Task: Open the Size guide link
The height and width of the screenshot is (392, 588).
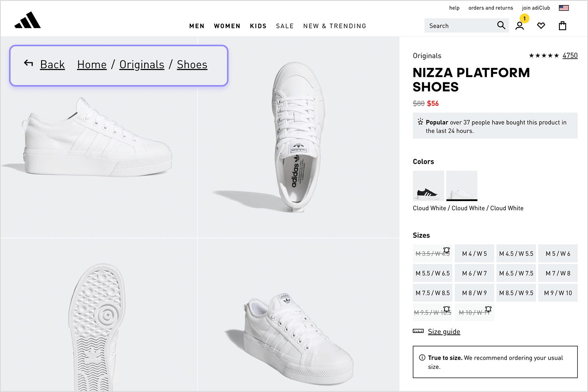Action: pos(444,332)
